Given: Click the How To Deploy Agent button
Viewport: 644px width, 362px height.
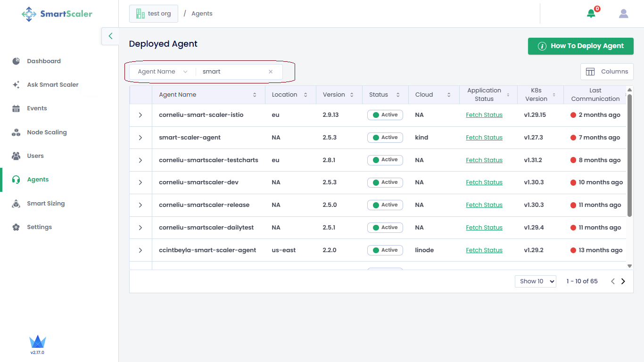Looking at the screenshot, I should [x=580, y=46].
